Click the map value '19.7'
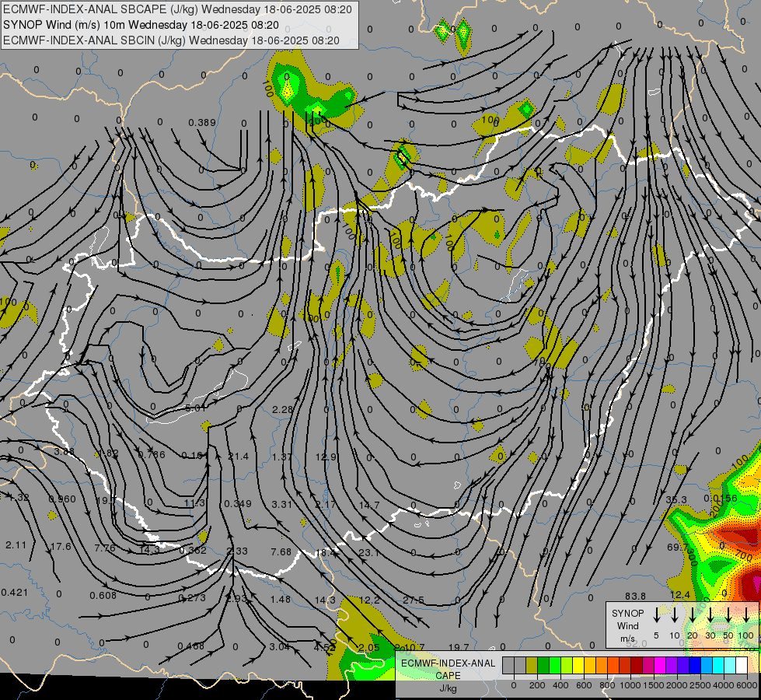The height and width of the screenshot is (700, 761). [x=459, y=647]
